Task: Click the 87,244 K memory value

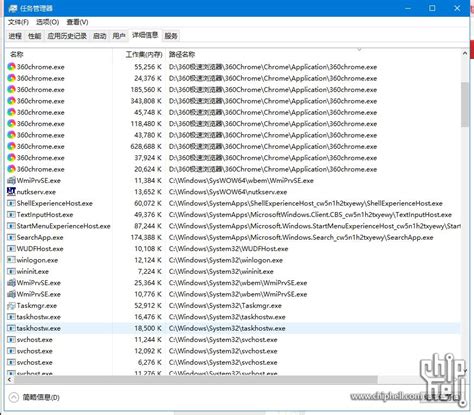Action: [x=148, y=226]
